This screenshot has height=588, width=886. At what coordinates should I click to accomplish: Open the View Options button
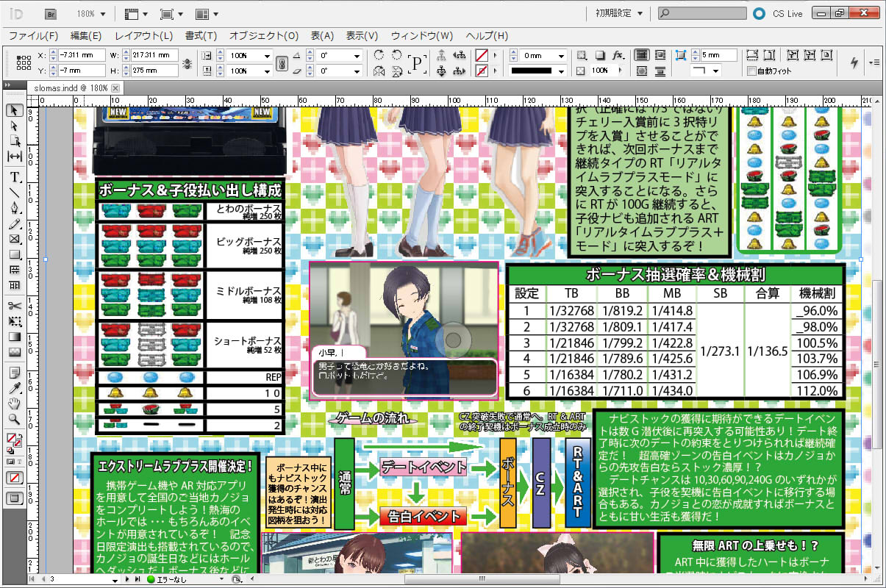[135, 14]
